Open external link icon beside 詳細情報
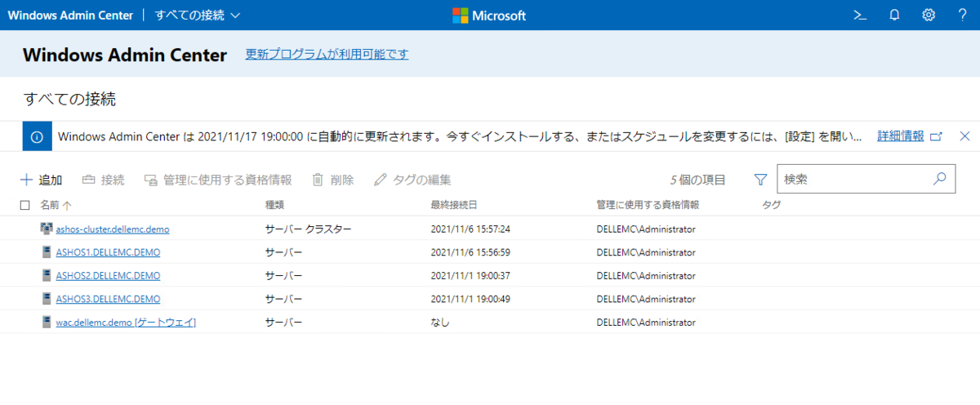 pos(937,136)
